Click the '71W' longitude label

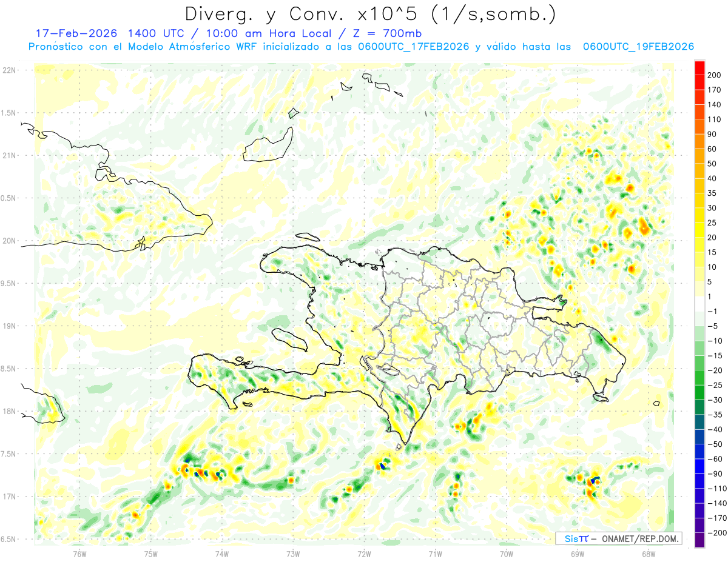435,553
